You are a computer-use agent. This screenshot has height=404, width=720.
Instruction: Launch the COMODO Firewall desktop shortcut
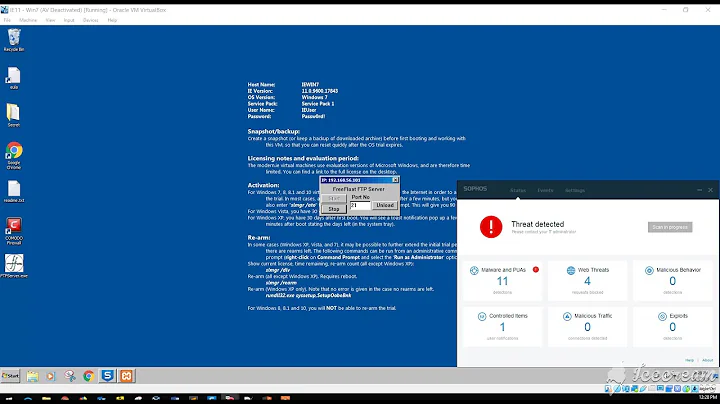14,231
